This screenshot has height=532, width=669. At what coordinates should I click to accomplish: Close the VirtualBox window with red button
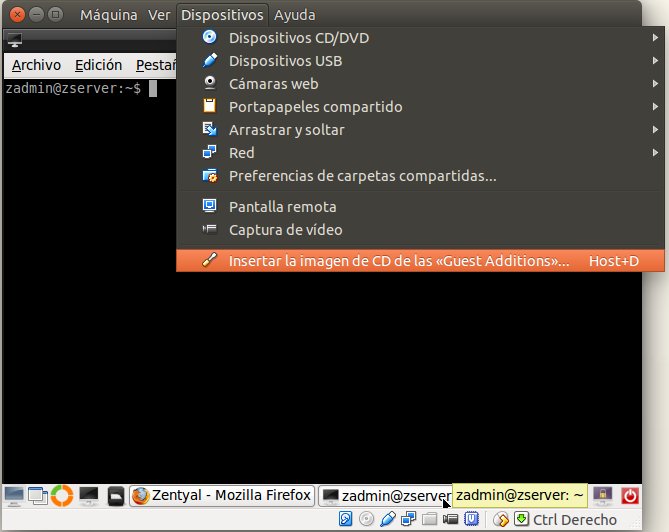click(x=17, y=15)
